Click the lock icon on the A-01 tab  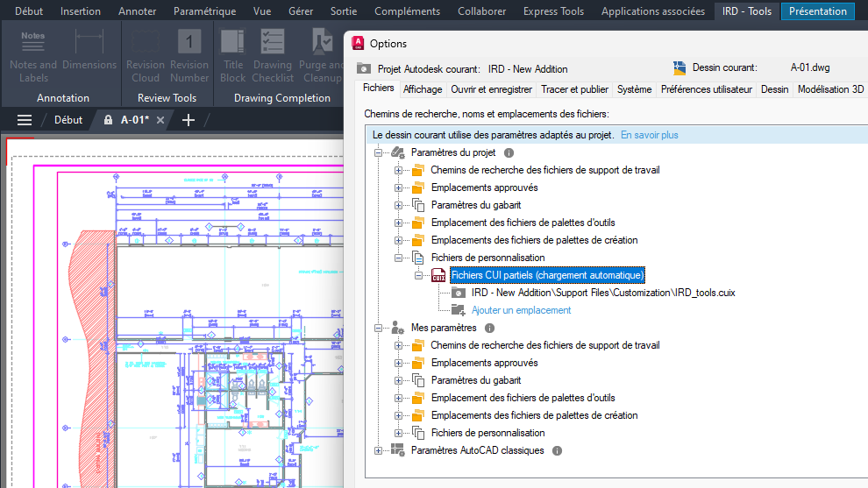(108, 120)
